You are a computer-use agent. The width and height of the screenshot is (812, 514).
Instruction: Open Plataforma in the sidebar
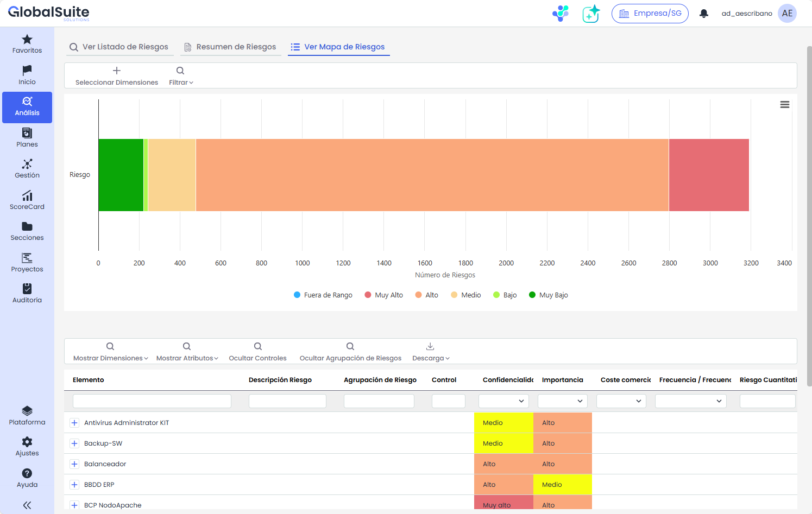[x=27, y=416]
